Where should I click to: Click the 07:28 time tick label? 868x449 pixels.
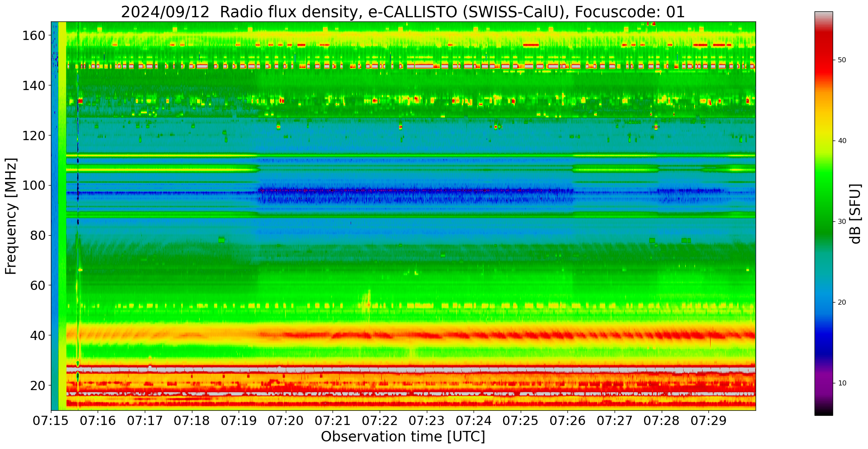click(x=661, y=421)
